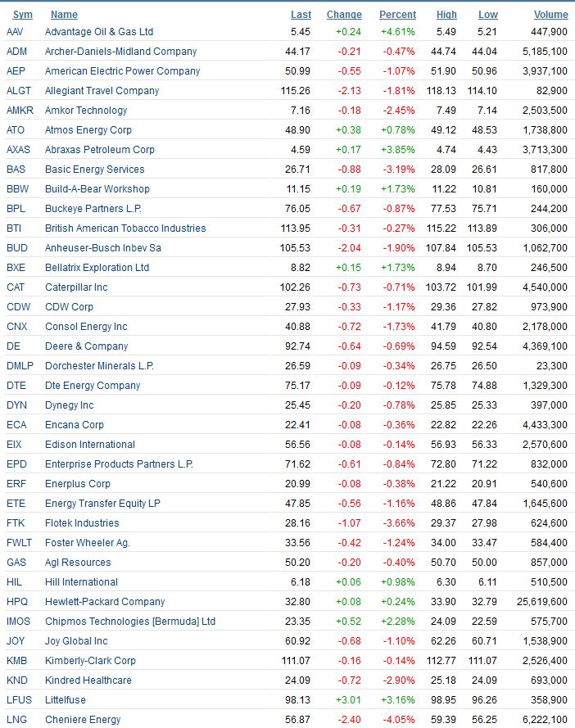
Task: Open the DMLP ticker symbol
Action: (x=20, y=366)
